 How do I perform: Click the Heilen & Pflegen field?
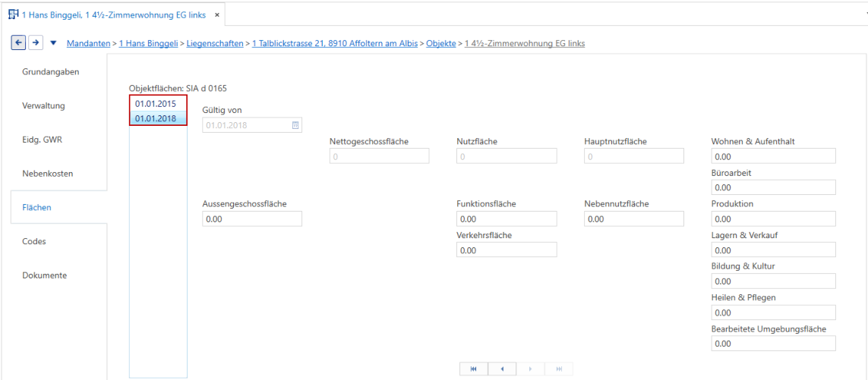point(773,312)
